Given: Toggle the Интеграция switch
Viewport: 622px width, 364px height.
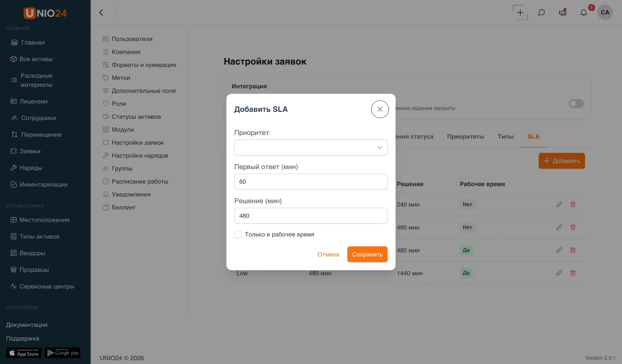Looking at the screenshot, I should 576,104.
